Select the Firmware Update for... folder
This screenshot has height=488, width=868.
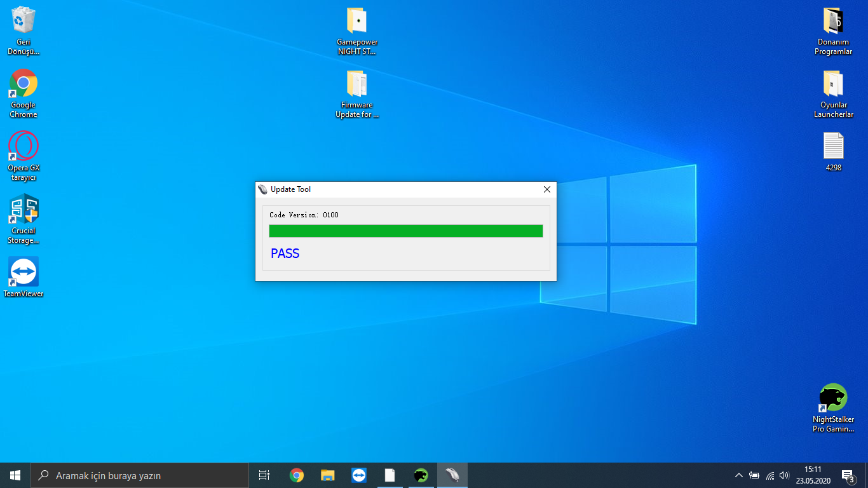357,94
